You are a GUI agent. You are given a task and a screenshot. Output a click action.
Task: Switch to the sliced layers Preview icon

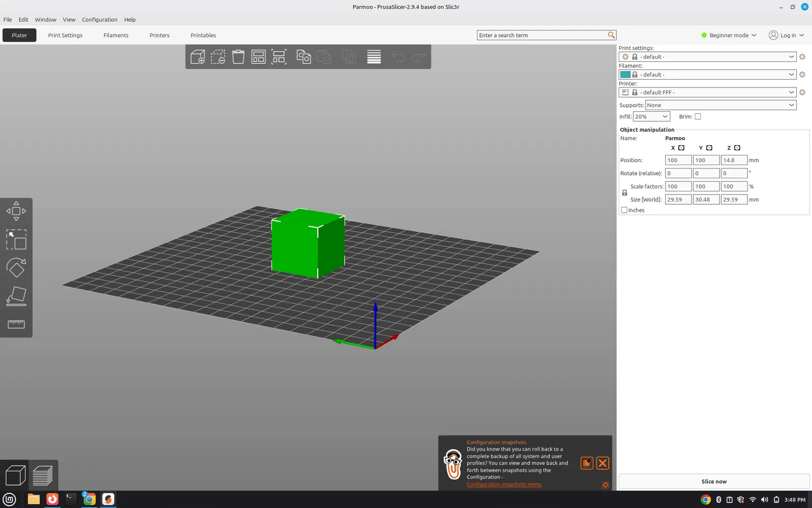click(43, 475)
